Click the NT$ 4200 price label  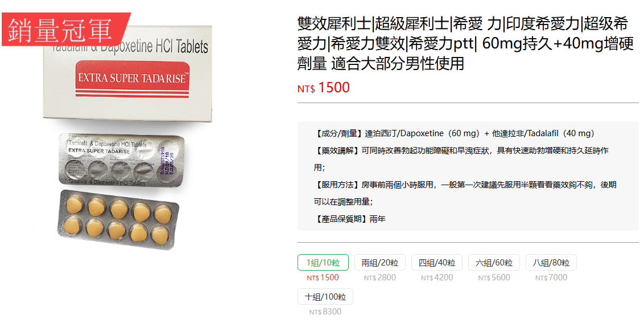437,277
